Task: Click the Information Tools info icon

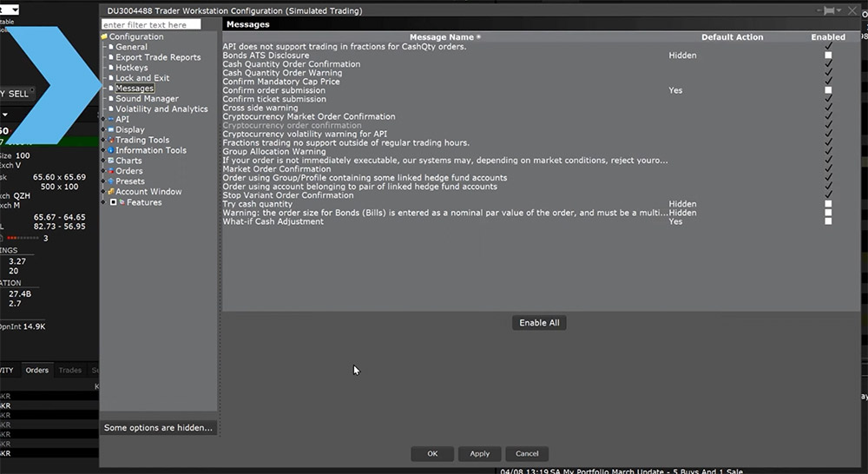Action: (110, 151)
